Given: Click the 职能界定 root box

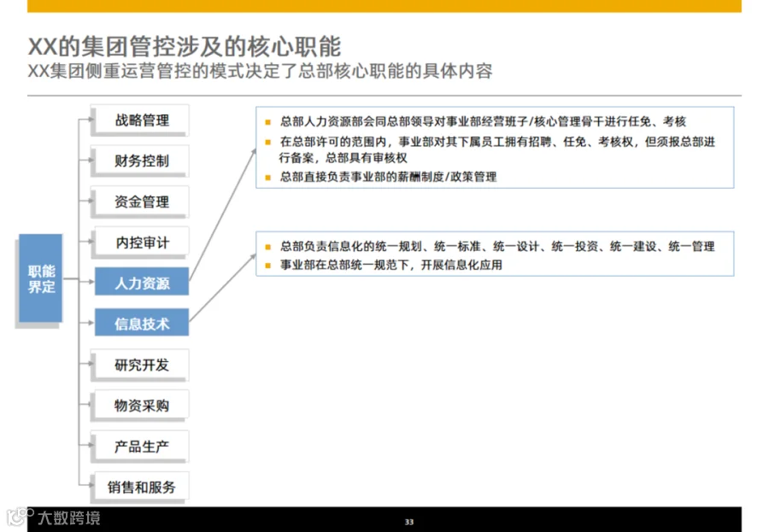Looking at the screenshot, I should pyautogui.click(x=41, y=278).
